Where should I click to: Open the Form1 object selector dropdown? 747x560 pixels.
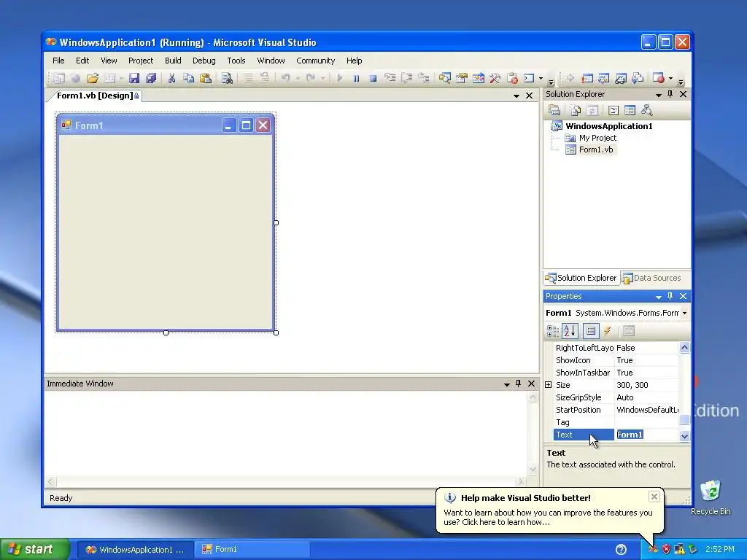684,313
